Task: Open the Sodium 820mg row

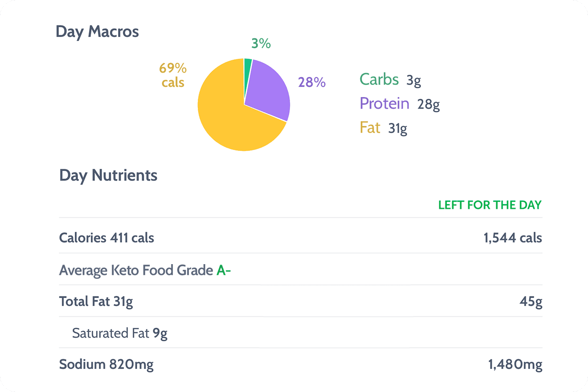Action: tap(106, 365)
